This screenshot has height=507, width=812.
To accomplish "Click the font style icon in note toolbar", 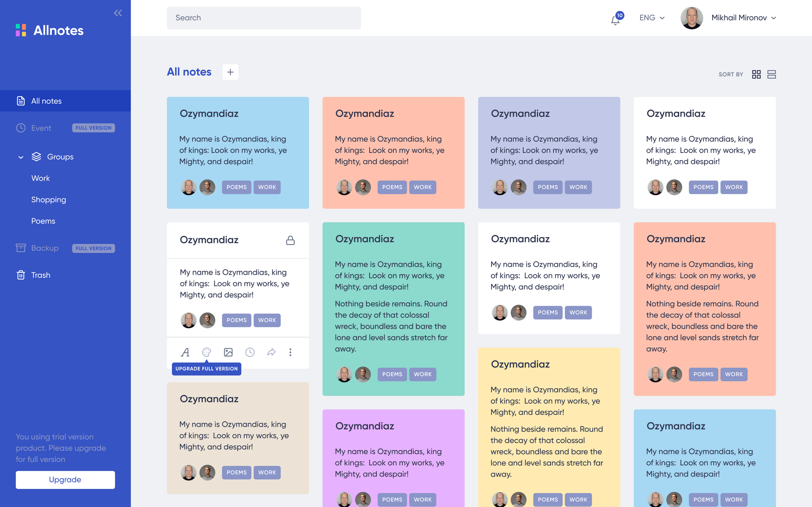I will pyautogui.click(x=185, y=352).
